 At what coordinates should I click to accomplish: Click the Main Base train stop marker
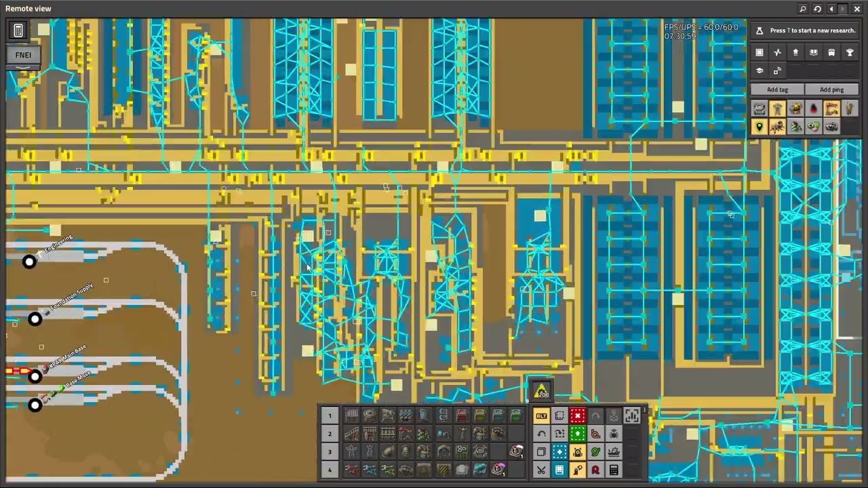tap(35, 376)
